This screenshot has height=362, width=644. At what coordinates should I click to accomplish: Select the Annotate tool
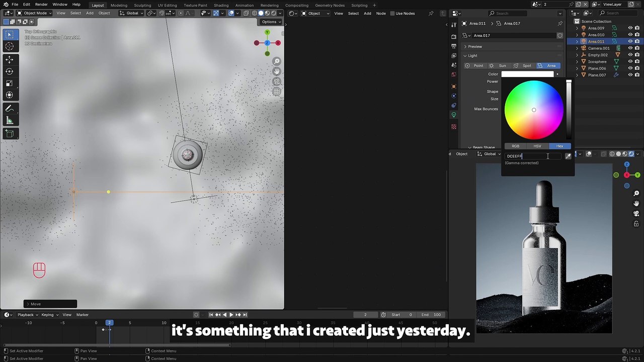(9, 109)
